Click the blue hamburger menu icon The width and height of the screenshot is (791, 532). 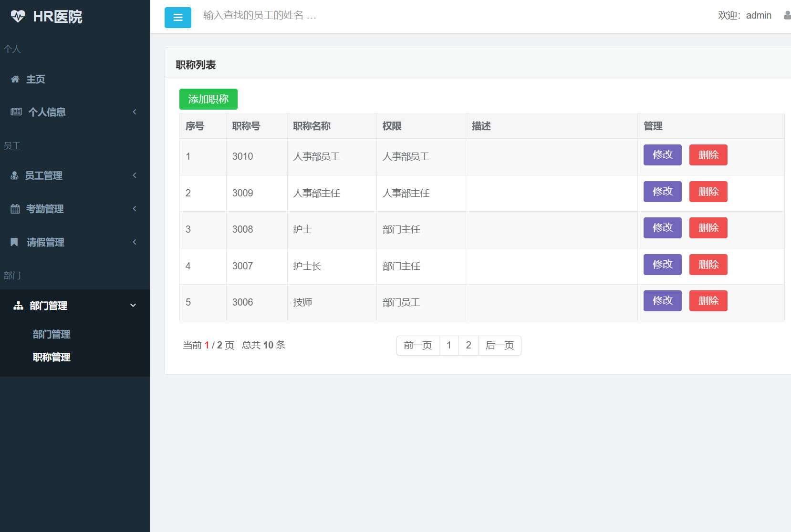click(x=178, y=17)
